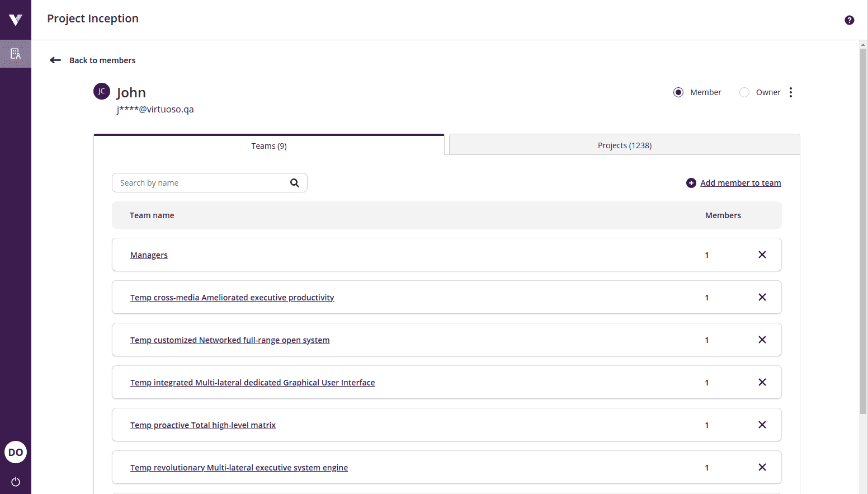The image size is (868, 494).
Task: Click the power logout icon
Action: [16, 482]
